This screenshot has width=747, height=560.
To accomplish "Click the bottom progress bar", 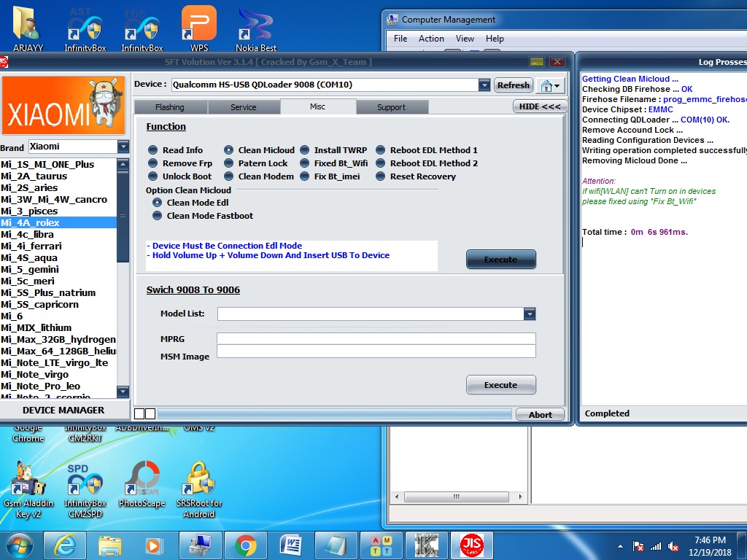I will click(334, 414).
